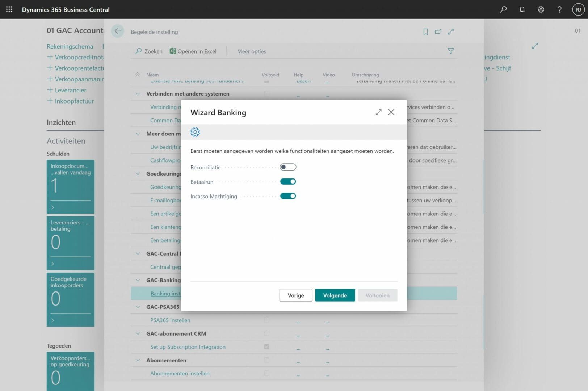
Task: Create new Verkoopcreditnota
Action: point(76,57)
